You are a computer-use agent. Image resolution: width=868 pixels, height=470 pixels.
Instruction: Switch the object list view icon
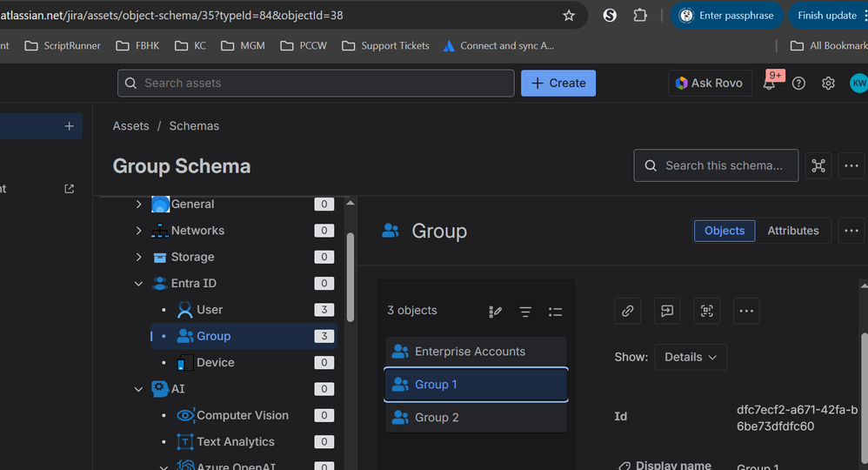[555, 312]
